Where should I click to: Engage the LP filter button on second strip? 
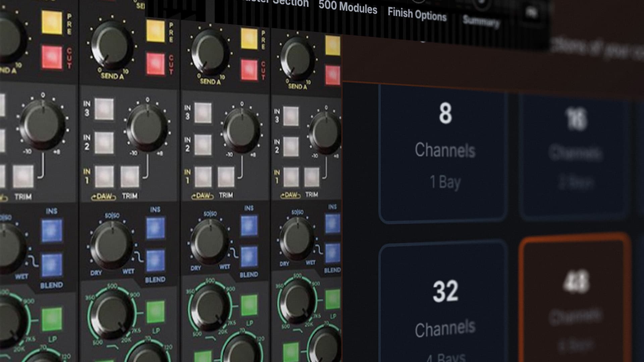[x=155, y=312]
